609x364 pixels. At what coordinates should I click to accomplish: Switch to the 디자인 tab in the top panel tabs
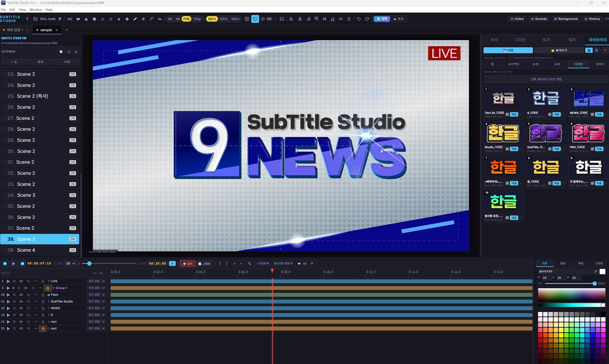point(520,40)
